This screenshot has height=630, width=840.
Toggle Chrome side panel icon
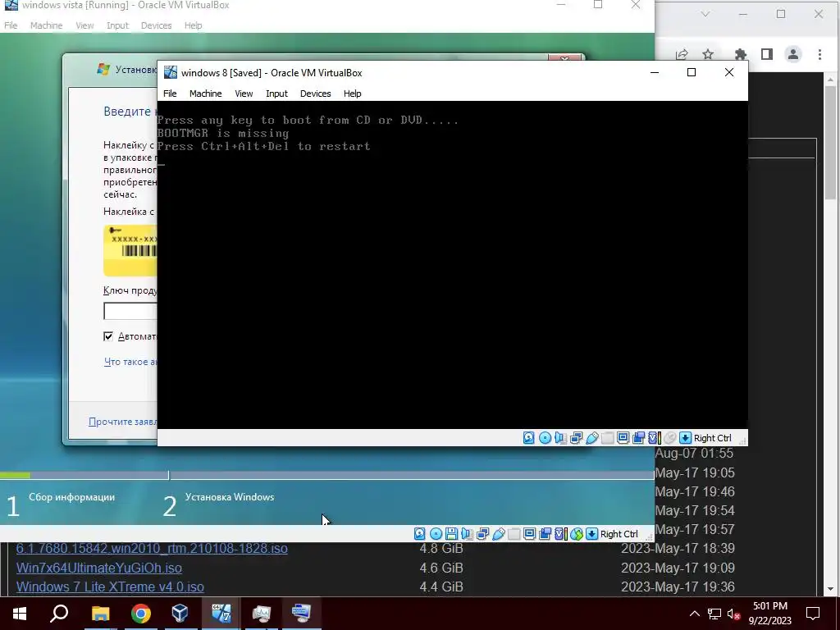tap(767, 54)
